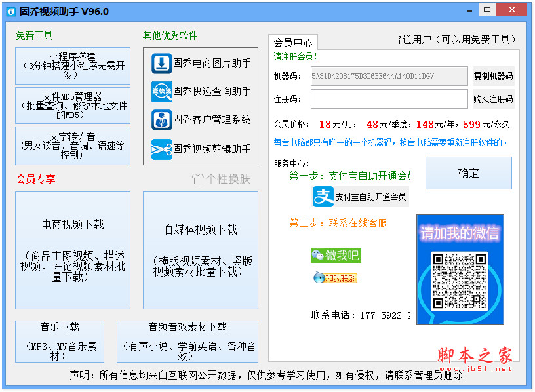Screen dimensions: 535x392
Task: Click the Alipay logo icon
Action: point(323,197)
